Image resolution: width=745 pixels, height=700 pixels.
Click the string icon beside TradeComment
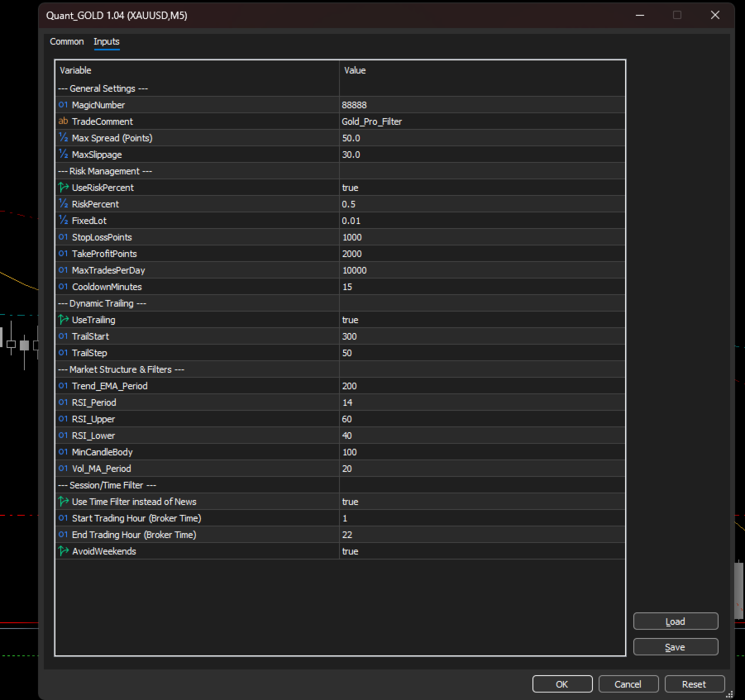63,121
